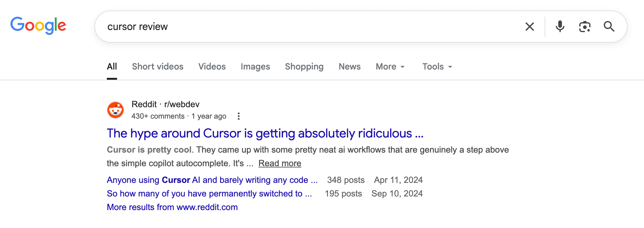Switch to the Short videos tab
Viewport: 644px width, 228px height.
point(158,66)
